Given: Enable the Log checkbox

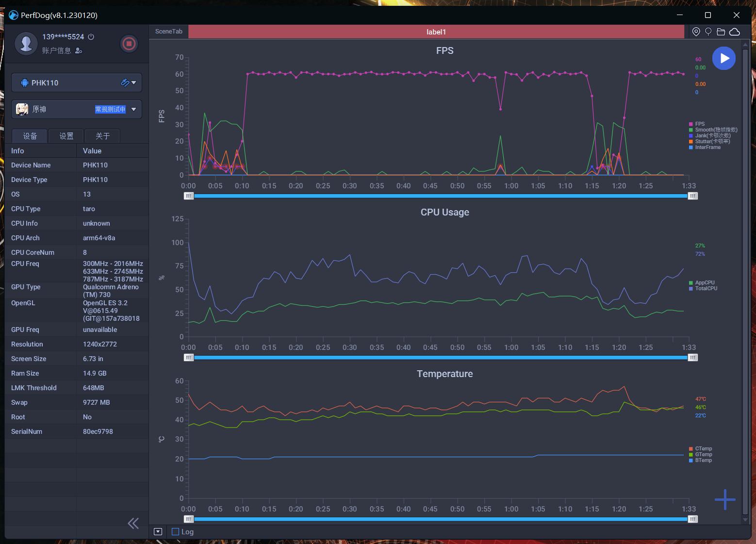Looking at the screenshot, I should tap(176, 532).
